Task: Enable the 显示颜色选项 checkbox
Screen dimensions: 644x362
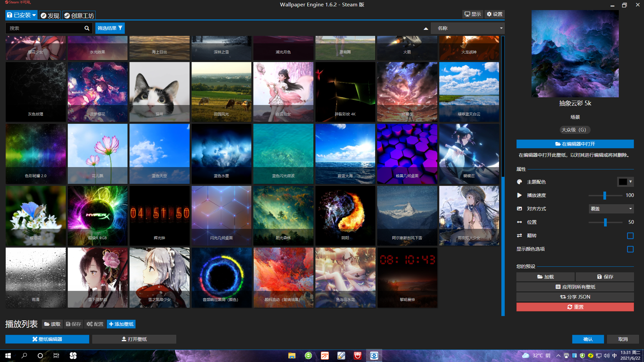Action: [x=630, y=249]
